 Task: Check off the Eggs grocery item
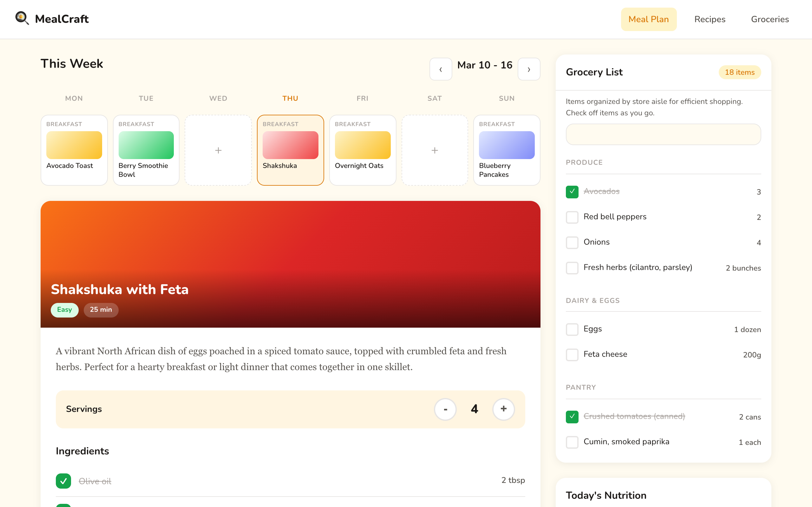point(572,329)
